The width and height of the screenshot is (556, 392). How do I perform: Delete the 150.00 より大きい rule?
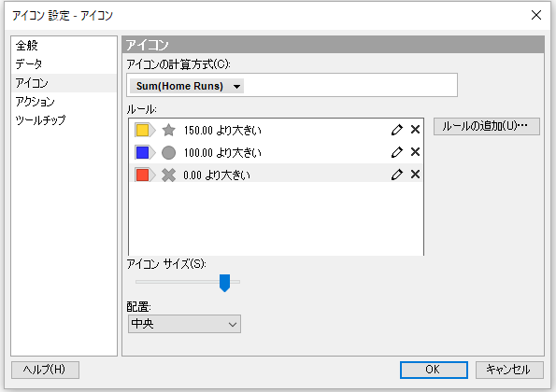(415, 130)
